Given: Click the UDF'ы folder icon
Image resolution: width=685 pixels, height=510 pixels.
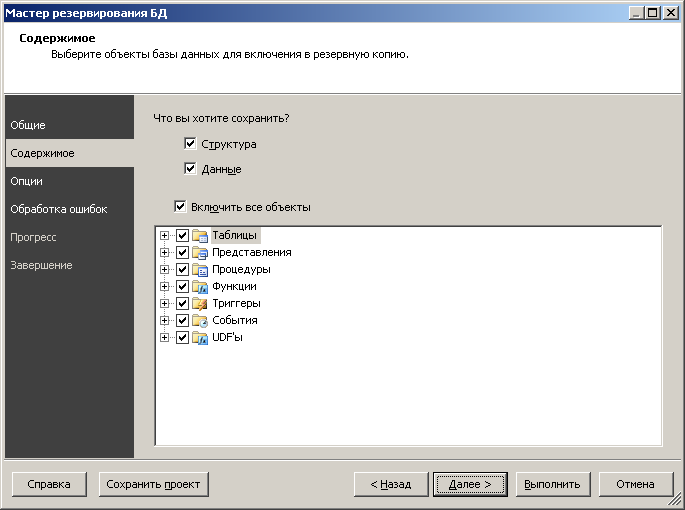Looking at the screenshot, I should (x=199, y=338).
